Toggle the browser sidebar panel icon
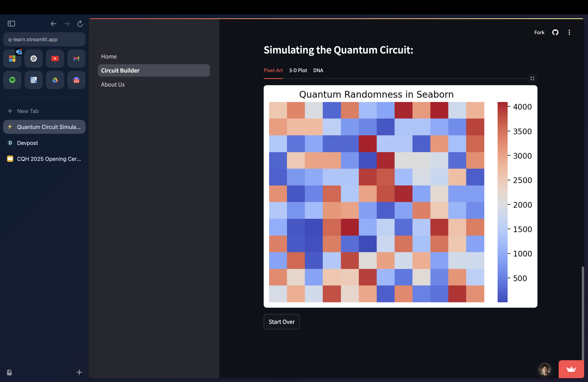This screenshot has height=382, width=588. (x=11, y=24)
